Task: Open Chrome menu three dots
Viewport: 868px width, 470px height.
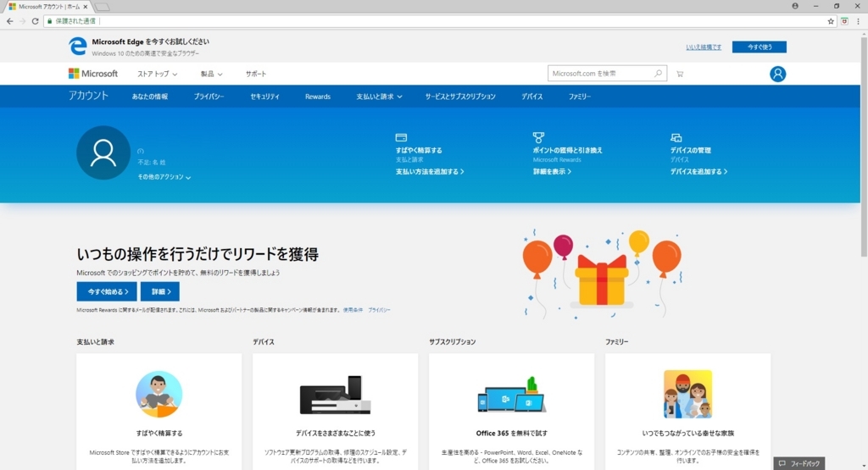Action: coord(859,21)
